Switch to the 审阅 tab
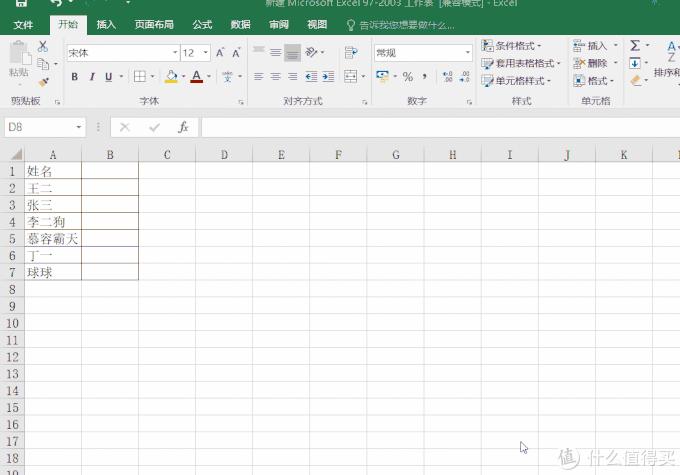The height and width of the screenshot is (475, 680). 278,25
